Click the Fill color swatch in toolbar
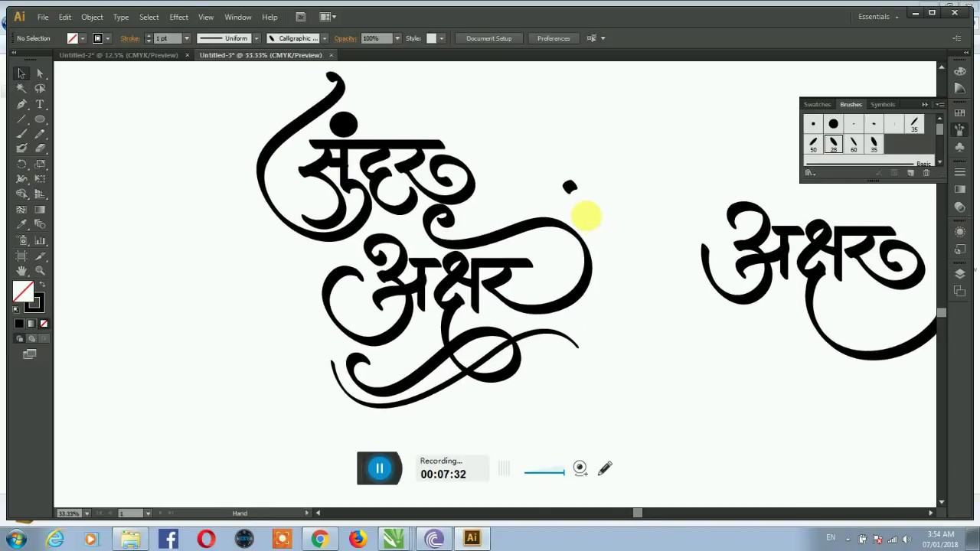980x551 pixels. (23, 292)
